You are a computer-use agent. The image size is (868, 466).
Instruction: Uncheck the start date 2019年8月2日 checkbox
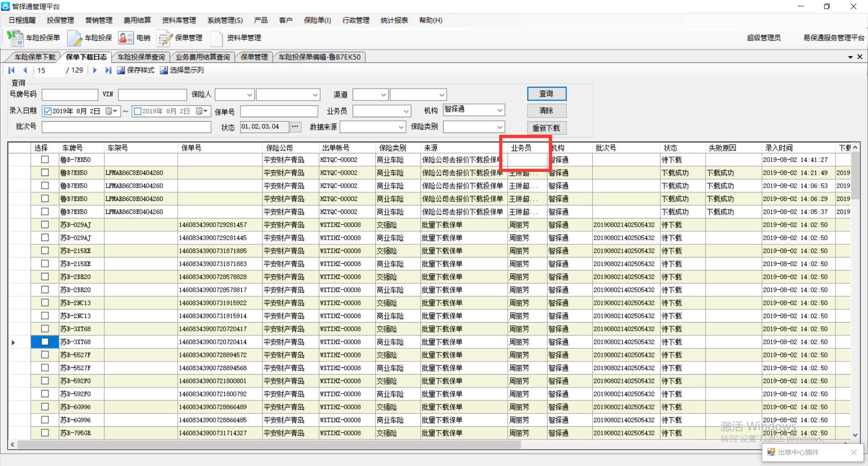coord(47,111)
